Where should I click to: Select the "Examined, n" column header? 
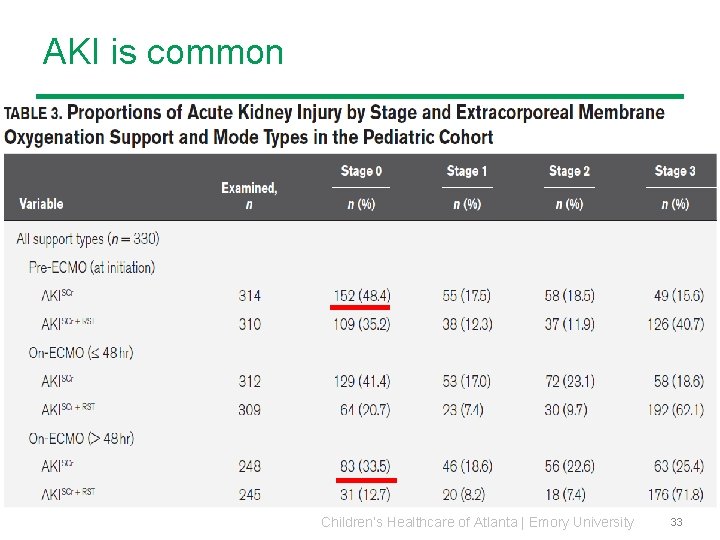coord(249,195)
